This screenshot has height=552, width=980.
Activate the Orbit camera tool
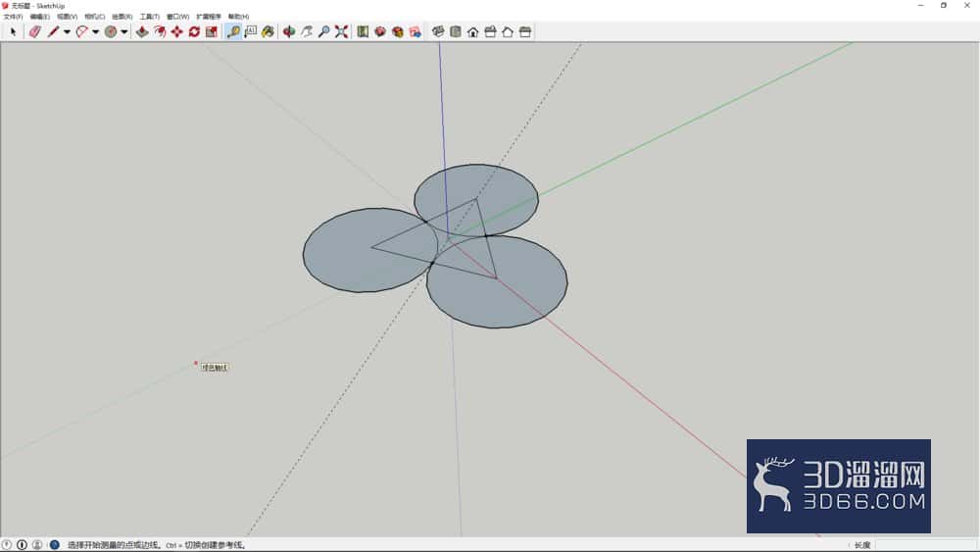pos(289,32)
